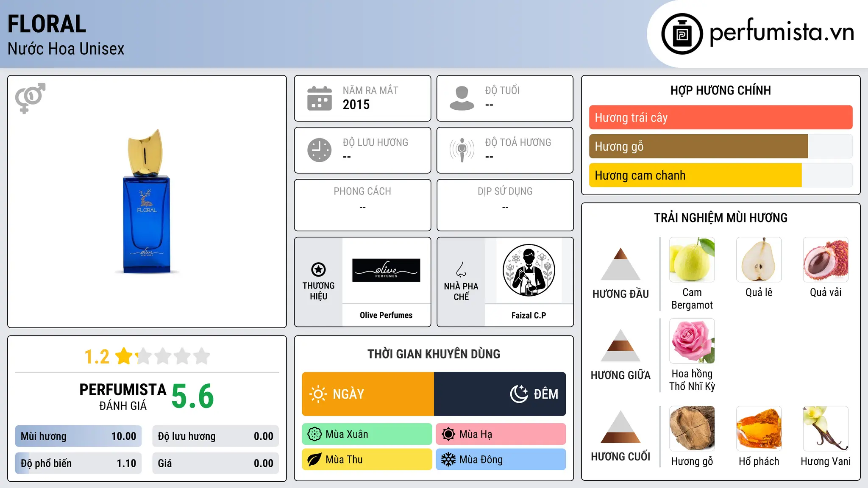Image resolution: width=868 pixels, height=488 pixels.
Task: Select the Ngày daytime bar
Action: click(368, 394)
